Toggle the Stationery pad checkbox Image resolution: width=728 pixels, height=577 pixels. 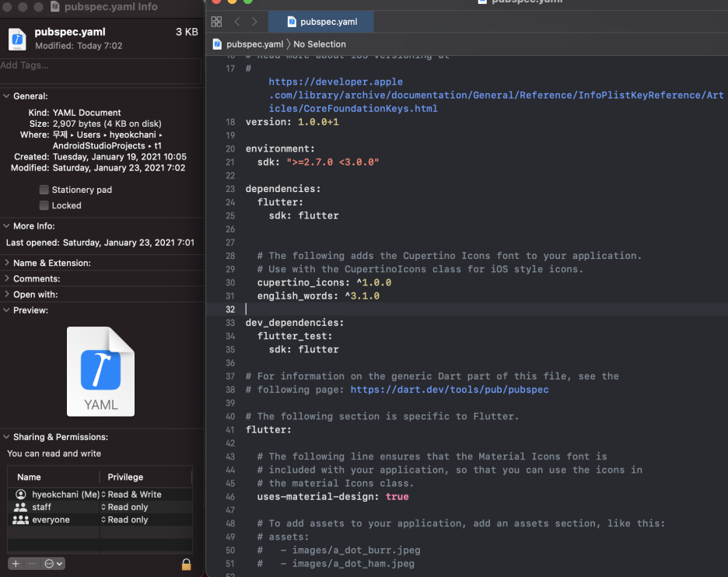(x=44, y=190)
